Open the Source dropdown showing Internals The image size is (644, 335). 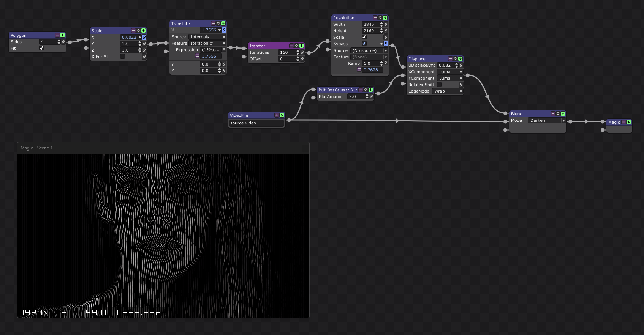click(x=207, y=37)
